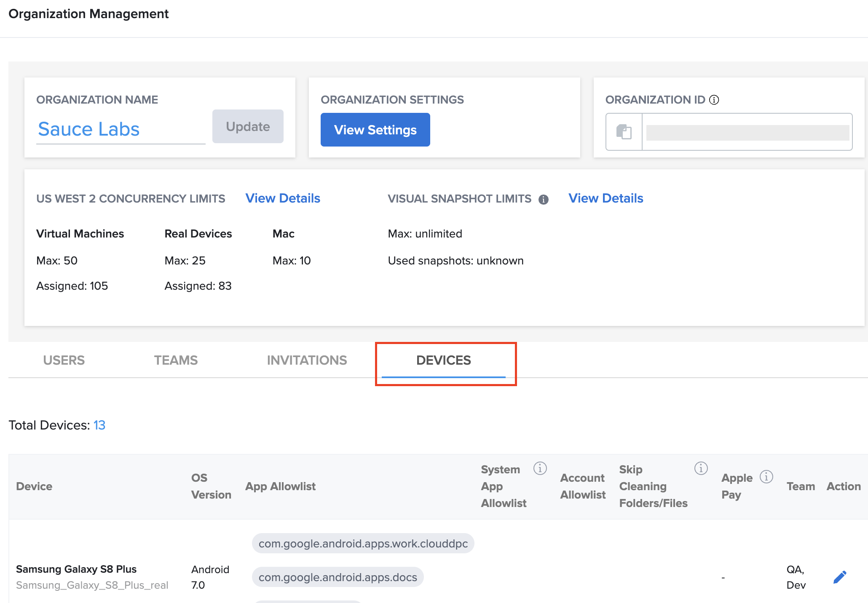
Task: Click System App Allowlist info icon
Action: click(x=540, y=468)
